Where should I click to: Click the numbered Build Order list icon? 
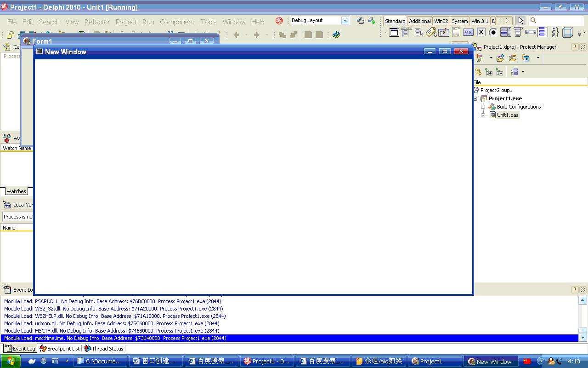(514, 72)
